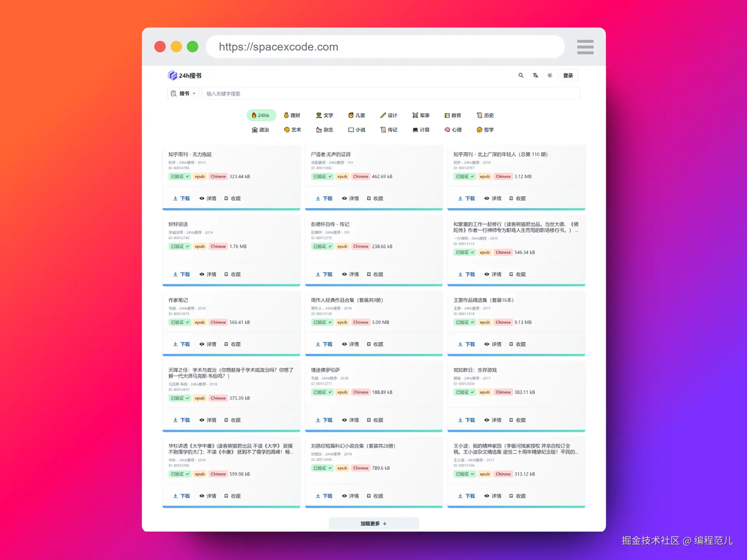The width and height of the screenshot is (747, 560).
Task: Open the language translation icon
Action: 535,75
